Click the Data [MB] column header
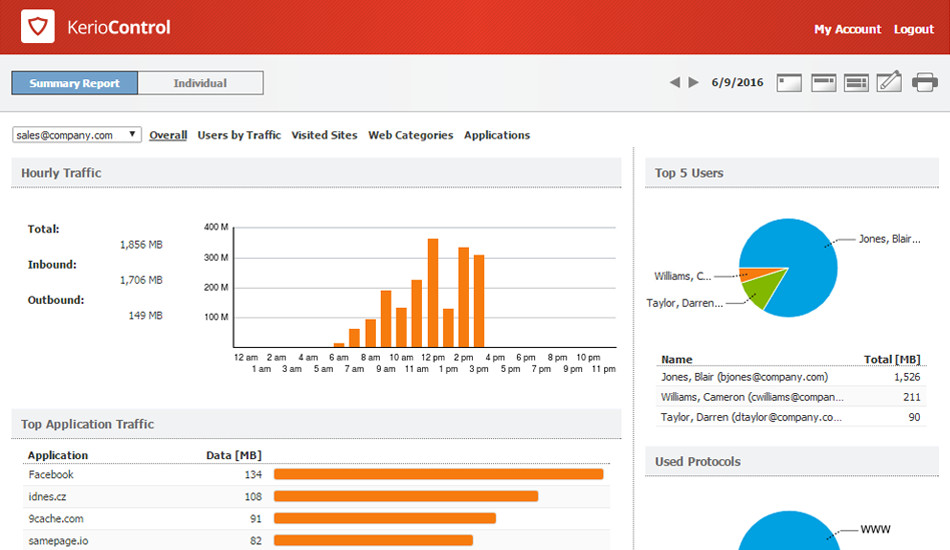950x550 pixels. point(234,455)
